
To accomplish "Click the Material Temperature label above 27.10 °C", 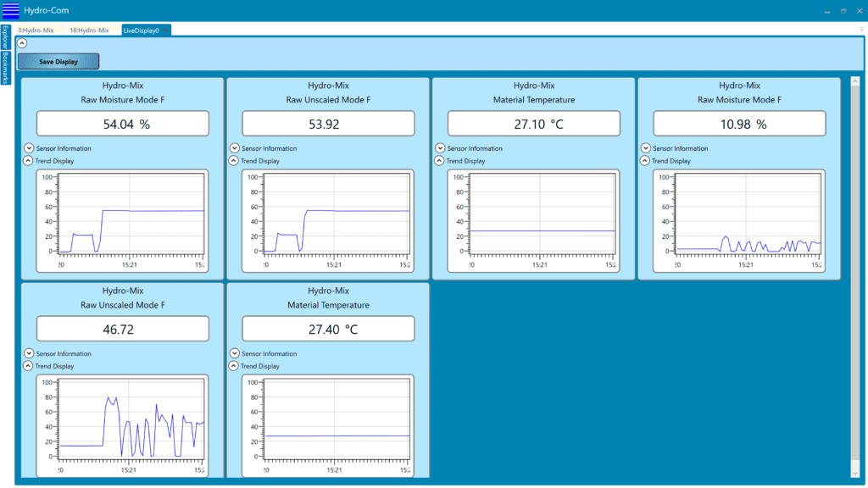I will [534, 100].
